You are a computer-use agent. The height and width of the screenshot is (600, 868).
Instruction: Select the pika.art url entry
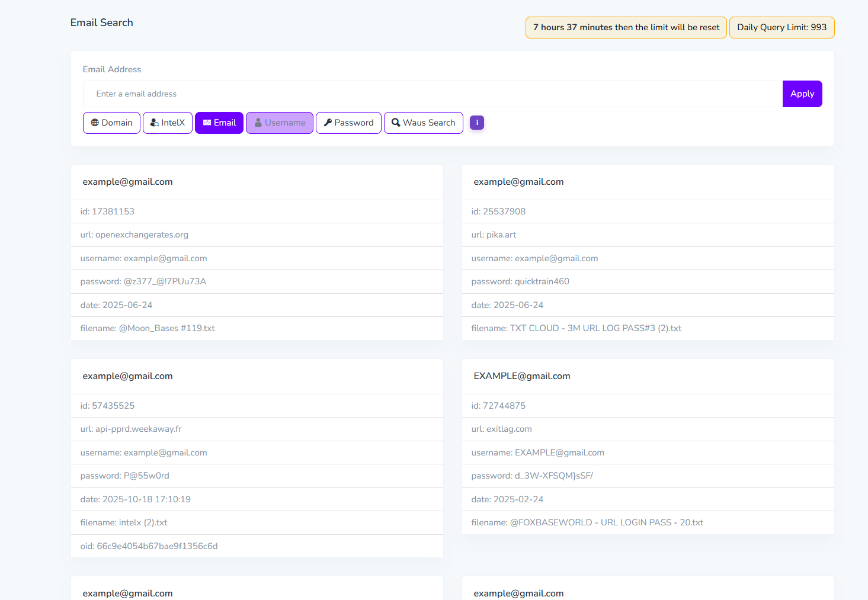pyautogui.click(x=648, y=235)
